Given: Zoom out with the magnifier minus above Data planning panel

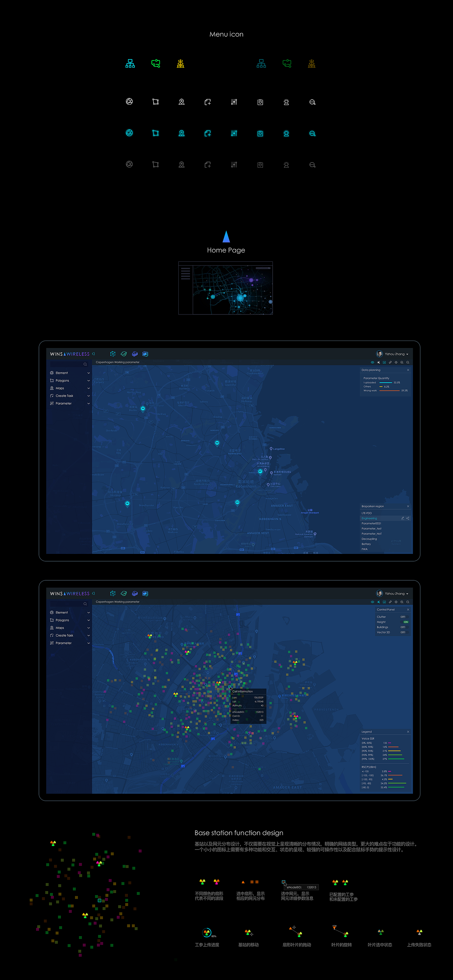Looking at the screenshot, I should 408,363.
